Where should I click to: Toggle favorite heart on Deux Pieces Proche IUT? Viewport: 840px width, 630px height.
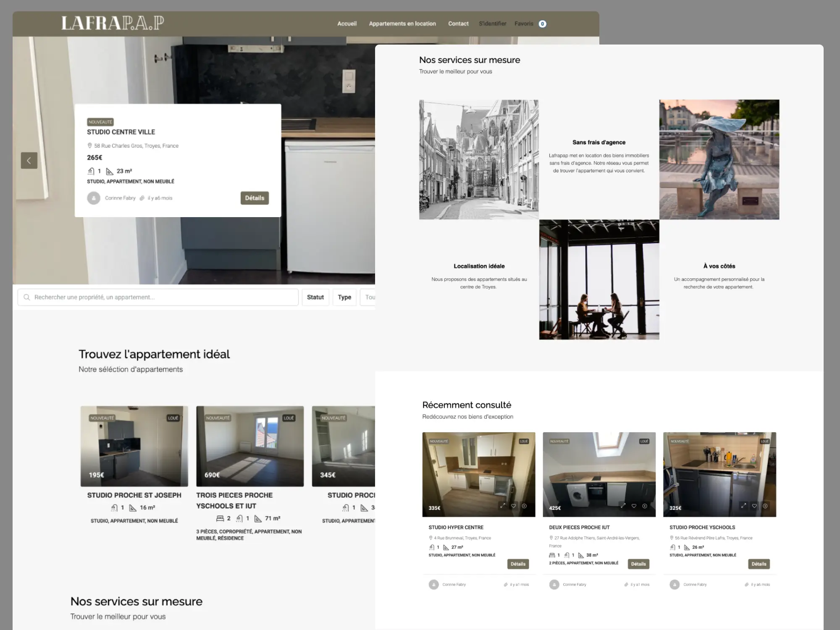(634, 506)
